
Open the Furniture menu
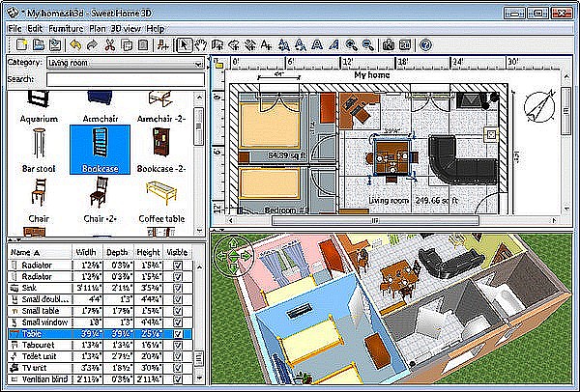tap(66, 28)
